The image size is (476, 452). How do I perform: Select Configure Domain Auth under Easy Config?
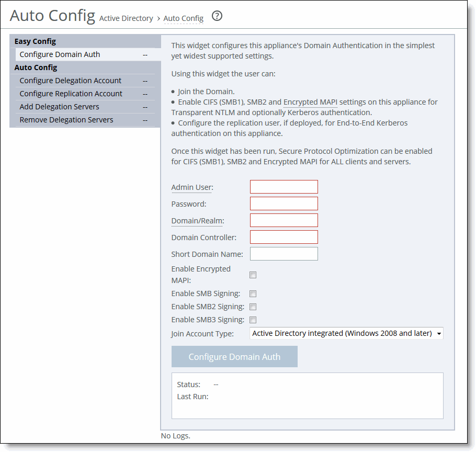pos(60,54)
